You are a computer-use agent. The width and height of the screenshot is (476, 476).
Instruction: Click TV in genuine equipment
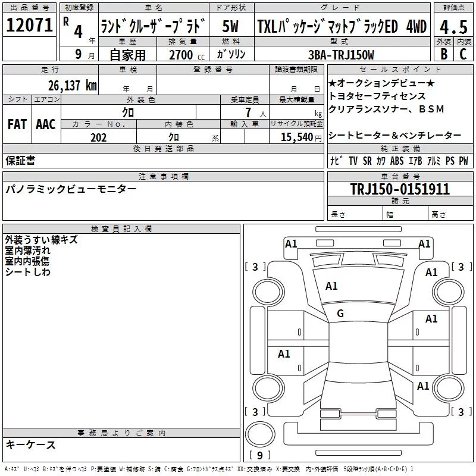353,161
